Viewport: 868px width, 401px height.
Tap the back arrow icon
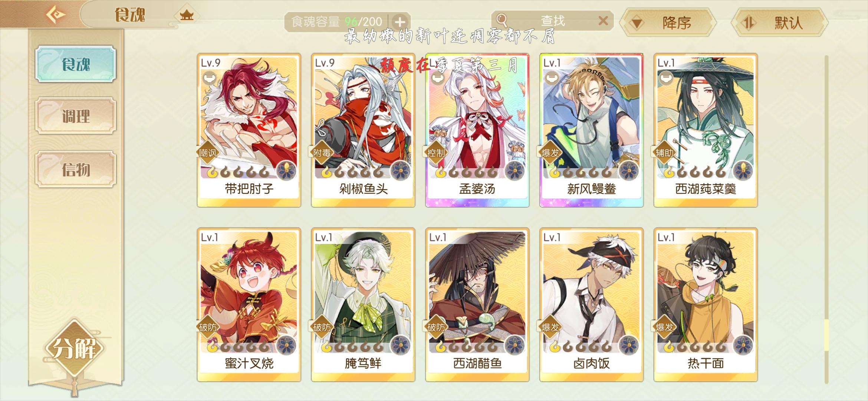point(56,15)
